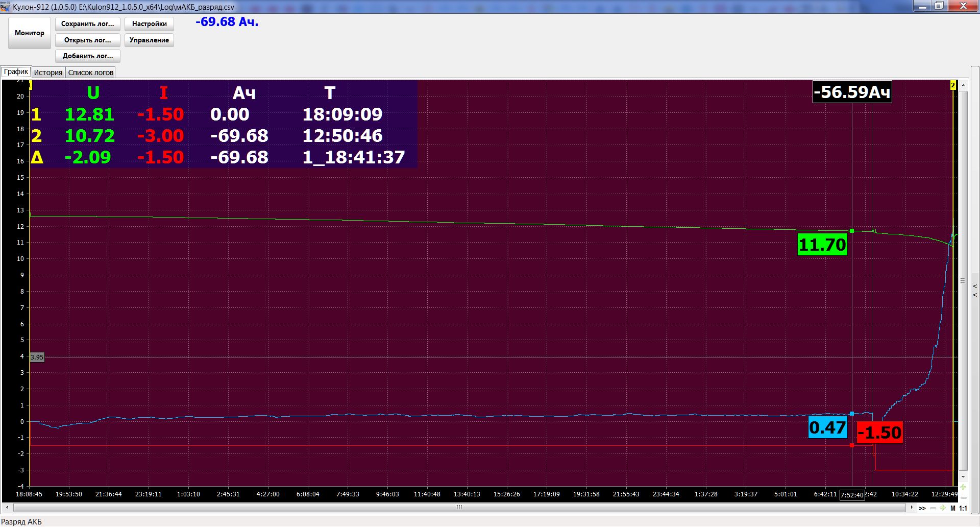Image resolution: width=980 pixels, height=527 pixels.
Task: Click the horizontal scrollbar right arrow
Action: (912, 508)
